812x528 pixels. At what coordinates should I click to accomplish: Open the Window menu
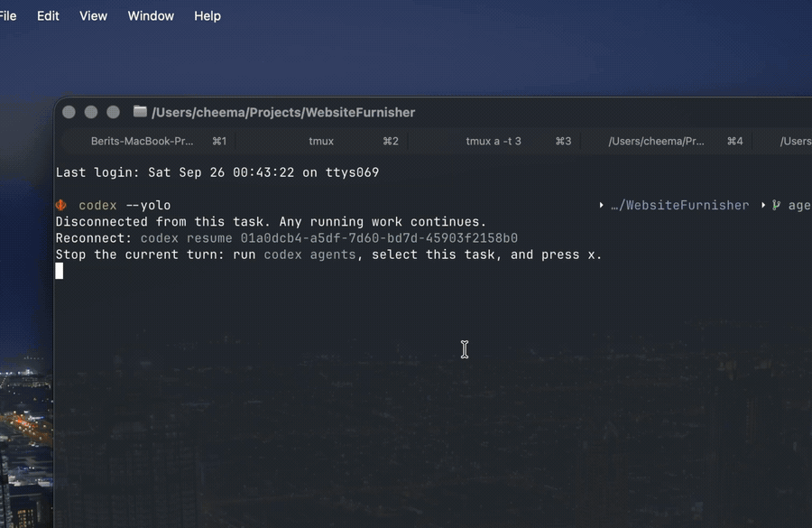tap(151, 16)
